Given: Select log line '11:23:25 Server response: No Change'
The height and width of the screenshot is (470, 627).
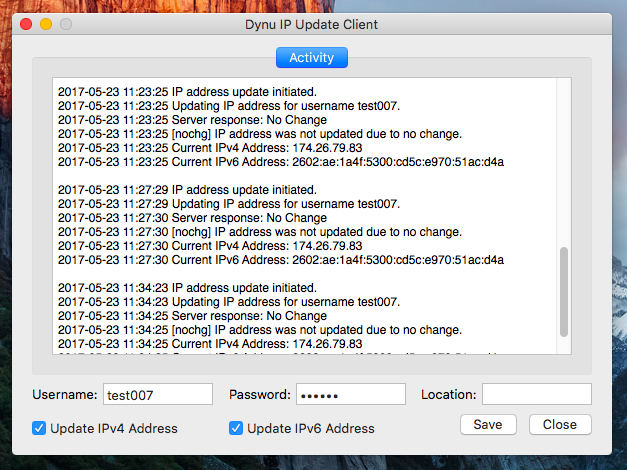Looking at the screenshot, I should 192,120.
